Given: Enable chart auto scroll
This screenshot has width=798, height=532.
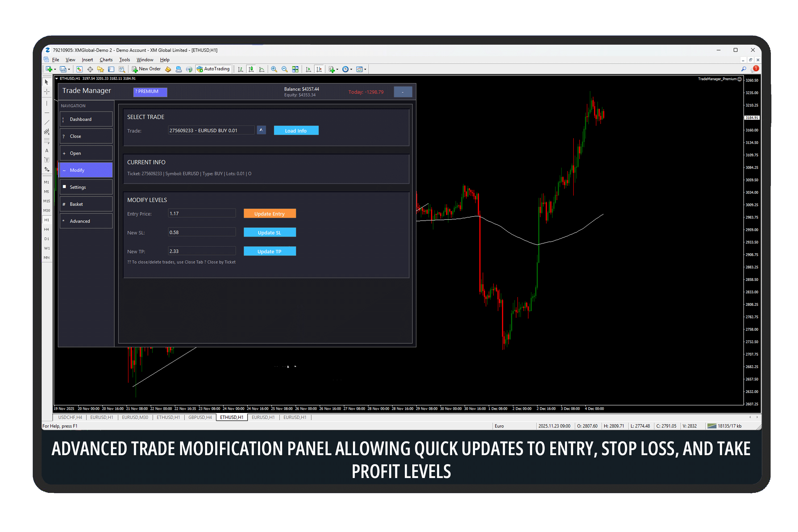Looking at the screenshot, I should [x=308, y=69].
